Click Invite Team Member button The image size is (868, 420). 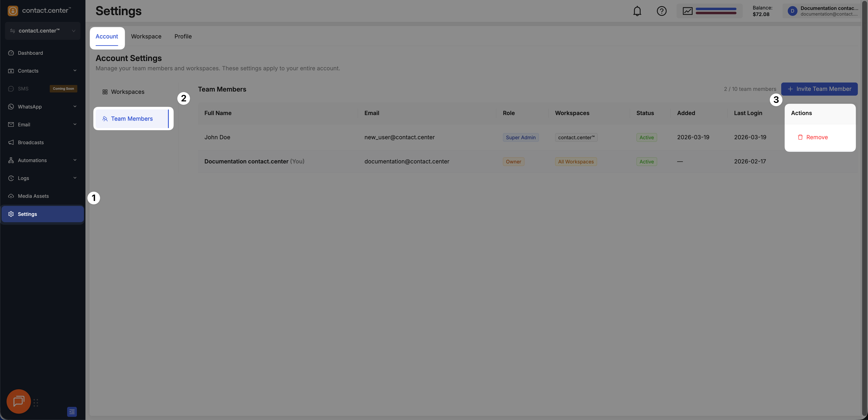tap(819, 89)
